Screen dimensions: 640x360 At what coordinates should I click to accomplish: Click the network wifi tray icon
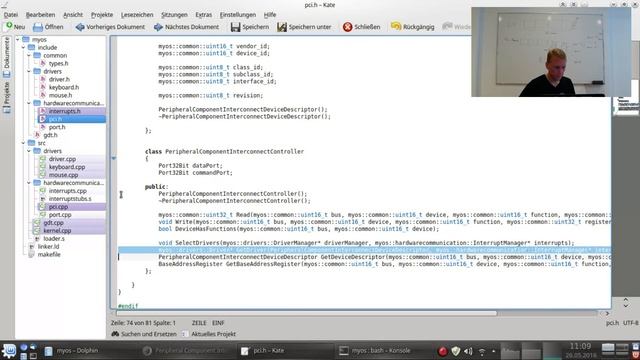pos(482,351)
